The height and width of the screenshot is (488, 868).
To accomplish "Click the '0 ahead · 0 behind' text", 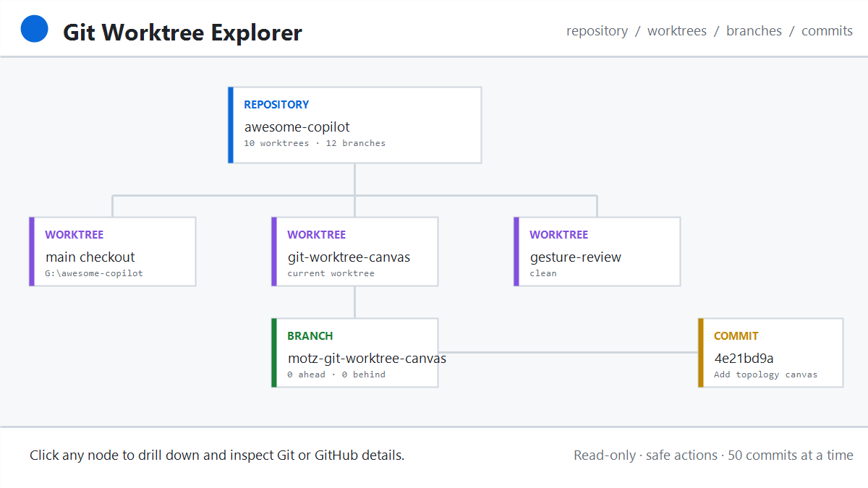I will tap(336, 374).
